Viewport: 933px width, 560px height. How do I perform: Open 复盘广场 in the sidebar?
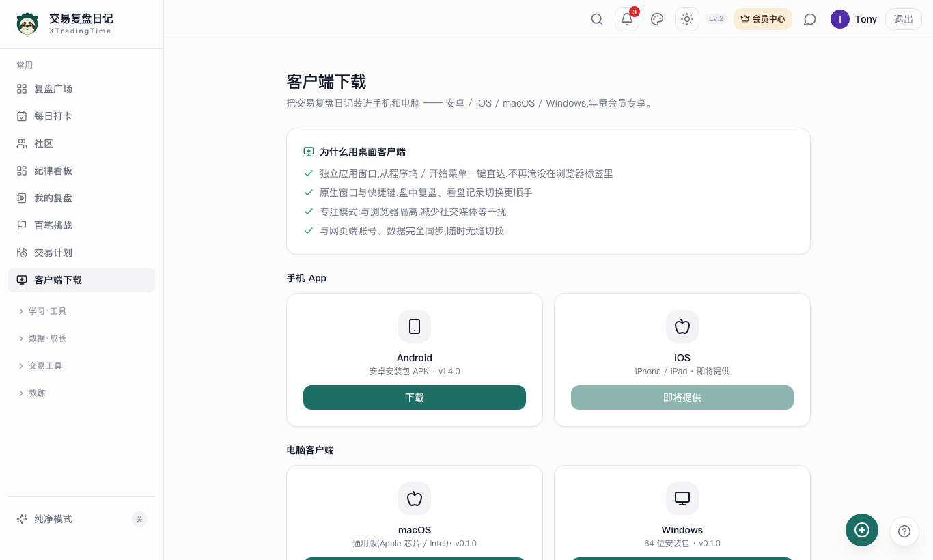click(81, 89)
